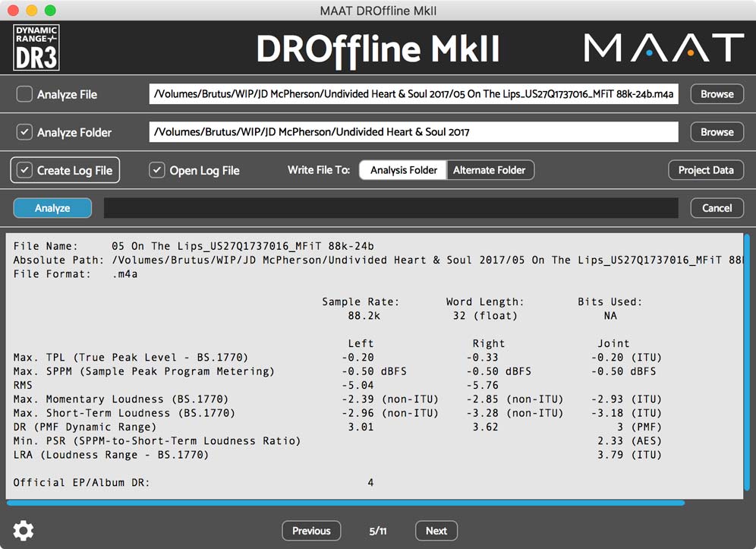
Task: Click the 5/11 page indicator
Action: click(x=378, y=531)
